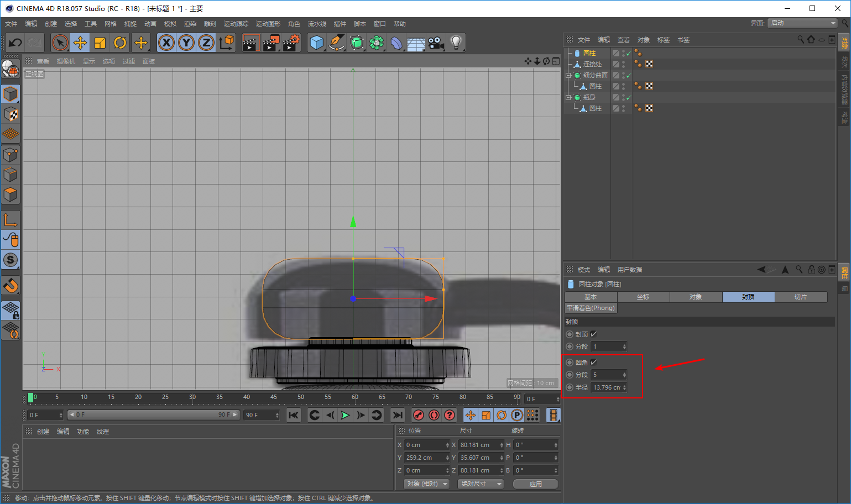This screenshot has height=504, width=851.
Task: Click the 平滑着色(Phong) button
Action: pos(591,308)
